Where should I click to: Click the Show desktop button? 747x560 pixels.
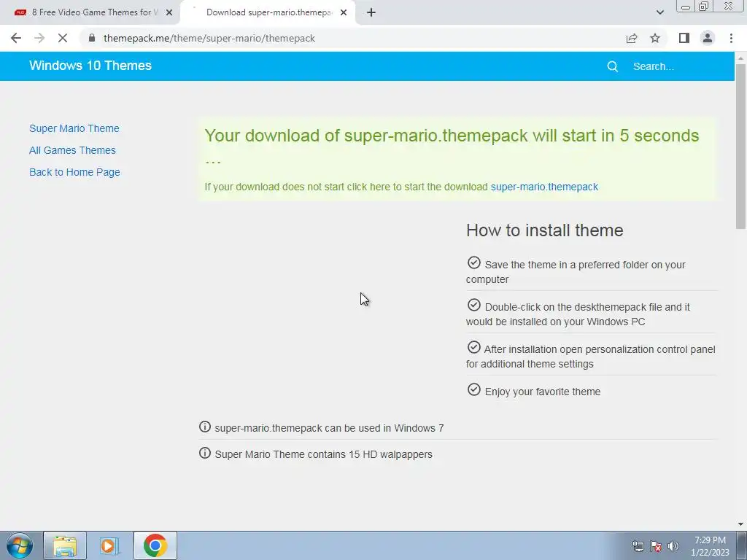(x=742, y=545)
